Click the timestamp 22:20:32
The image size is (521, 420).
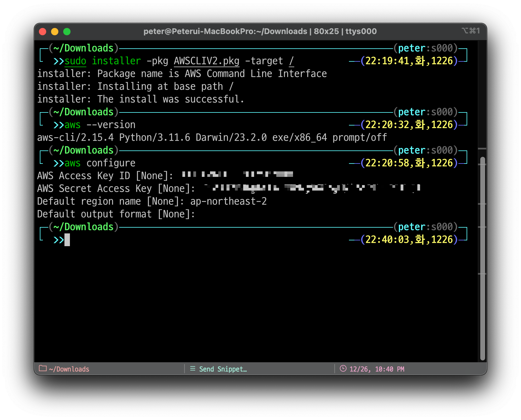tap(387, 125)
